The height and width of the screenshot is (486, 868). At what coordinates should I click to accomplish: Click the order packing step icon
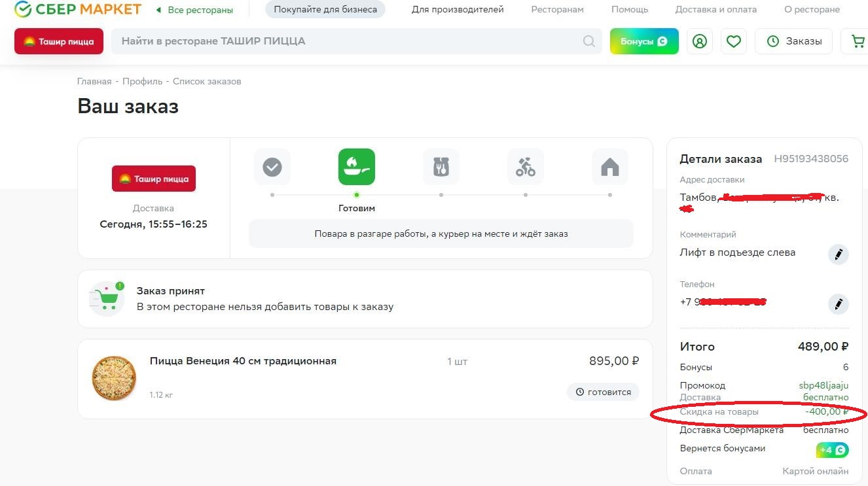pyautogui.click(x=441, y=167)
